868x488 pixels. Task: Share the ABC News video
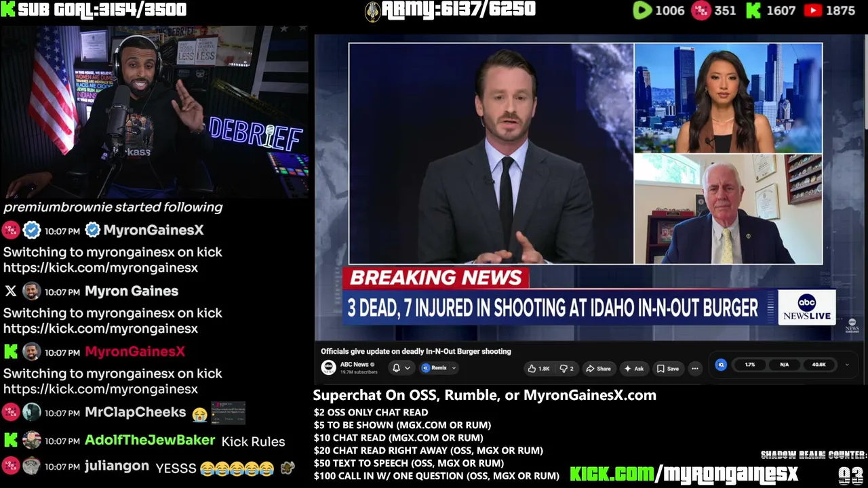pyautogui.click(x=598, y=368)
